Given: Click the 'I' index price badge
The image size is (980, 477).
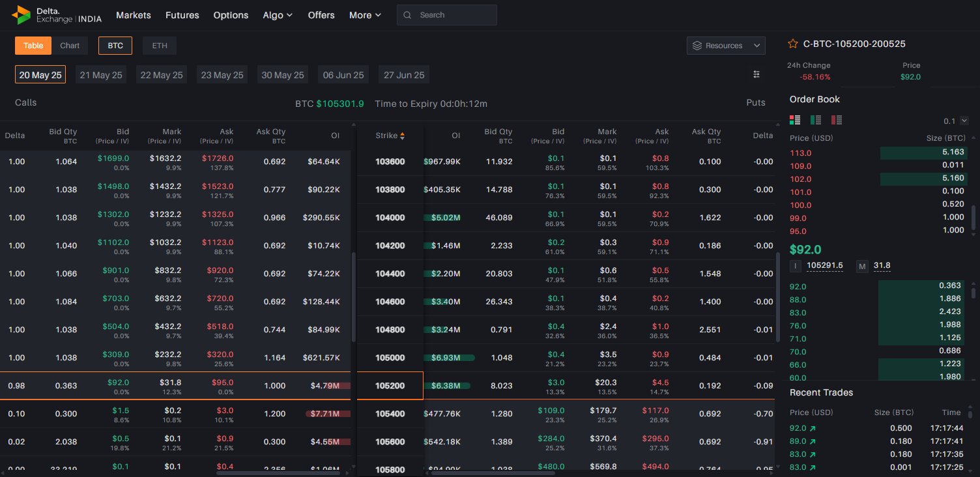Looking at the screenshot, I should tap(796, 266).
